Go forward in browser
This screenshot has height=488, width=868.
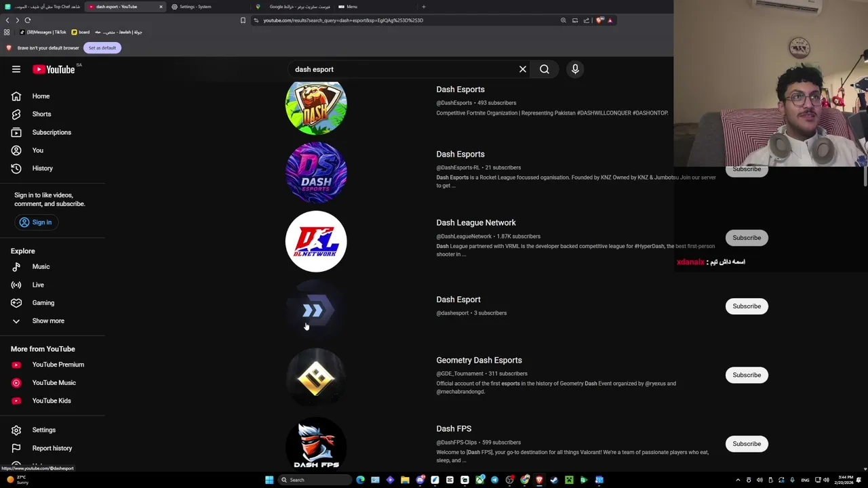click(x=18, y=20)
